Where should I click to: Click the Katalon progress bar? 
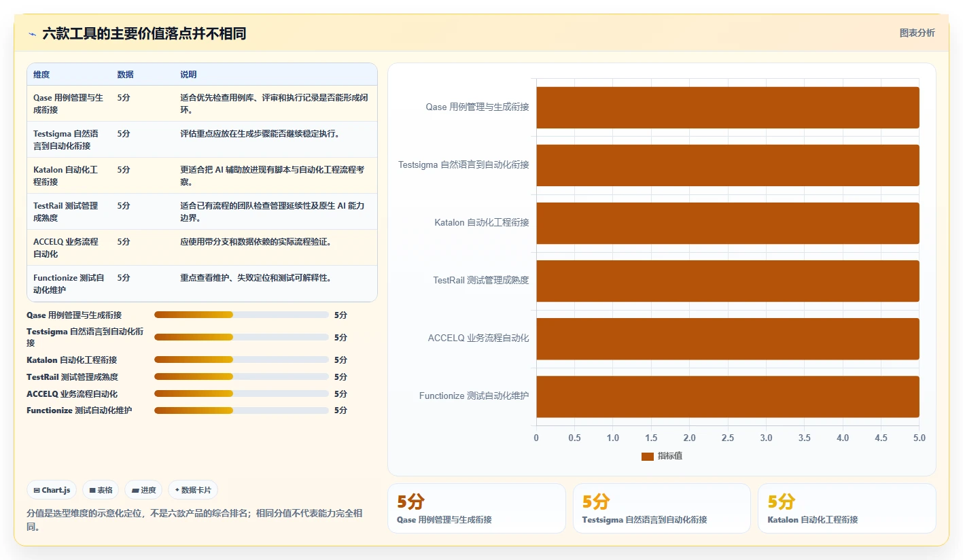[x=241, y=360]
